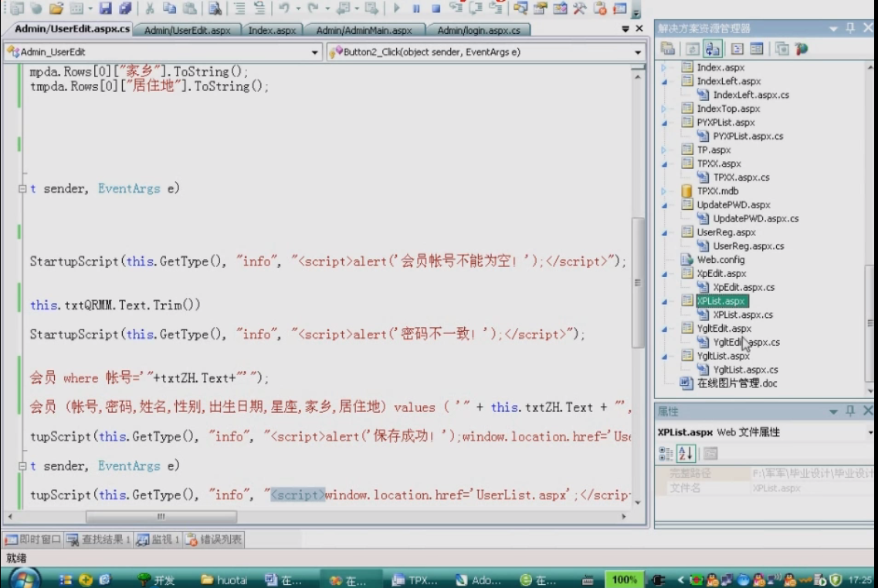Start debugging with the play icon
878x588 pixels.
[x=396, y=8]
